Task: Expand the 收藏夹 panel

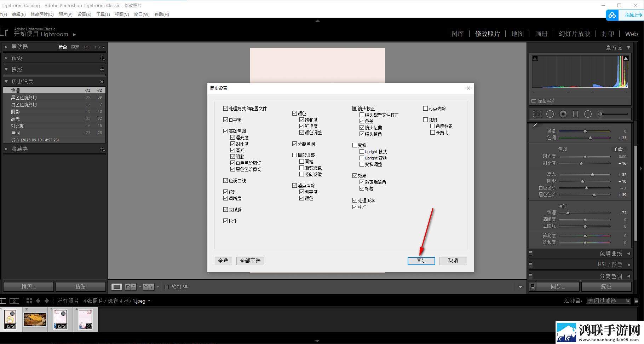Action: pos(6,149)
